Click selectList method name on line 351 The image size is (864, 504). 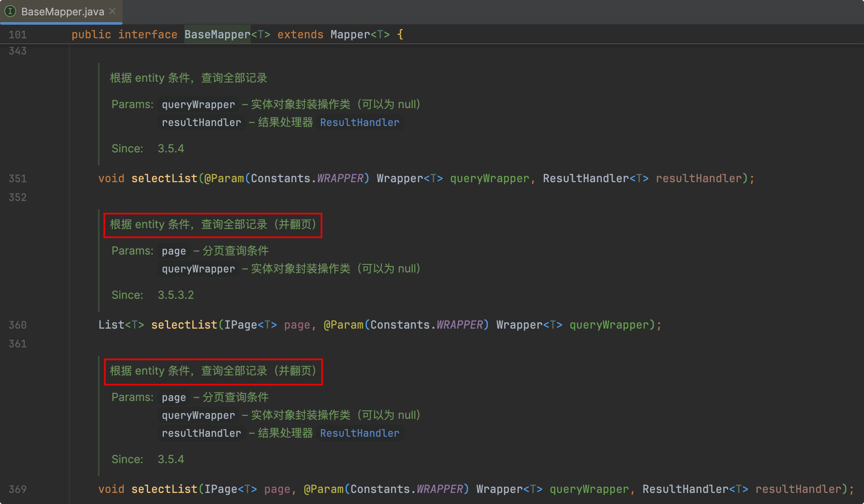tap(164, 178)
